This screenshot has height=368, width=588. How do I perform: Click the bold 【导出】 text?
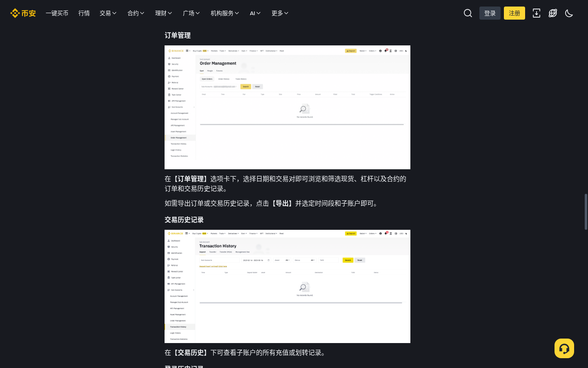pyautogui.click(x=282, y=203)
